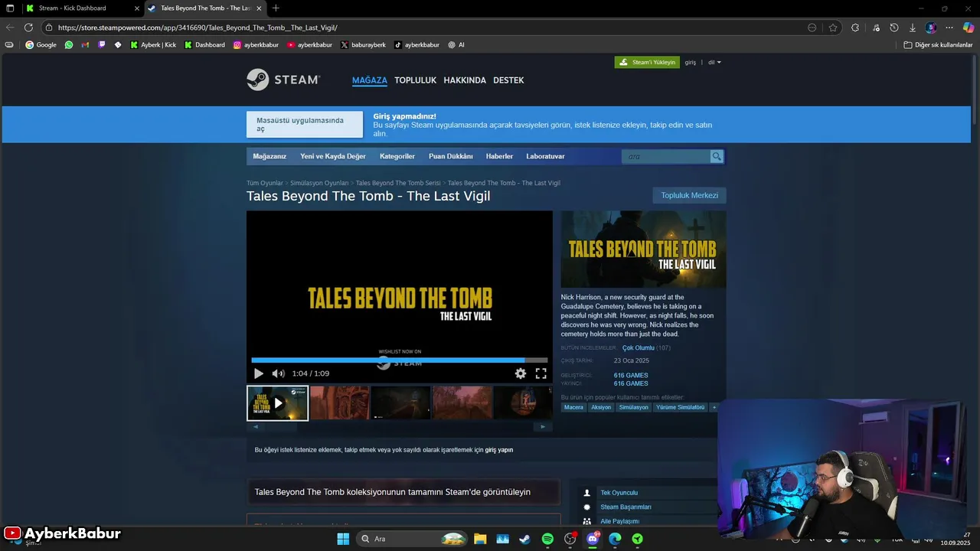Screen dimensions: 980x551
Task: Click giriş yapın link below video
Action: coord(499,450)
